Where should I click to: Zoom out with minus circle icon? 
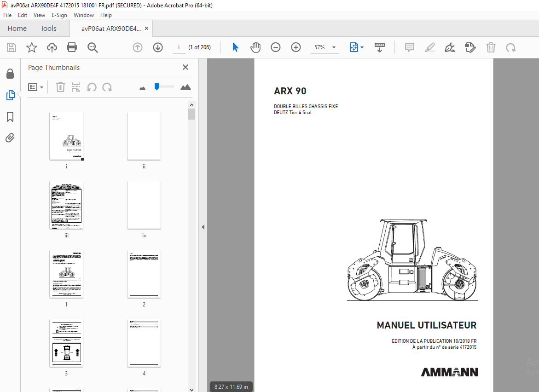point(276,47)
